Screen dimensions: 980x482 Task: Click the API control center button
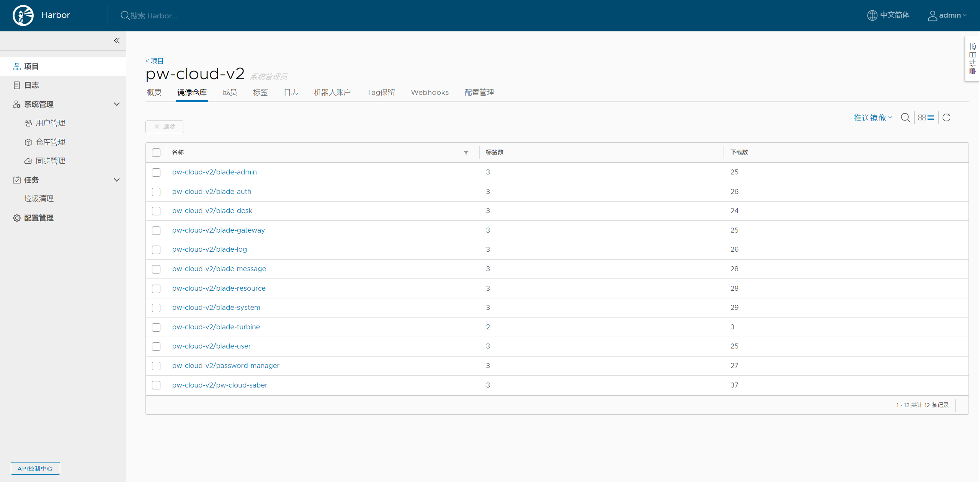point(35,468)
